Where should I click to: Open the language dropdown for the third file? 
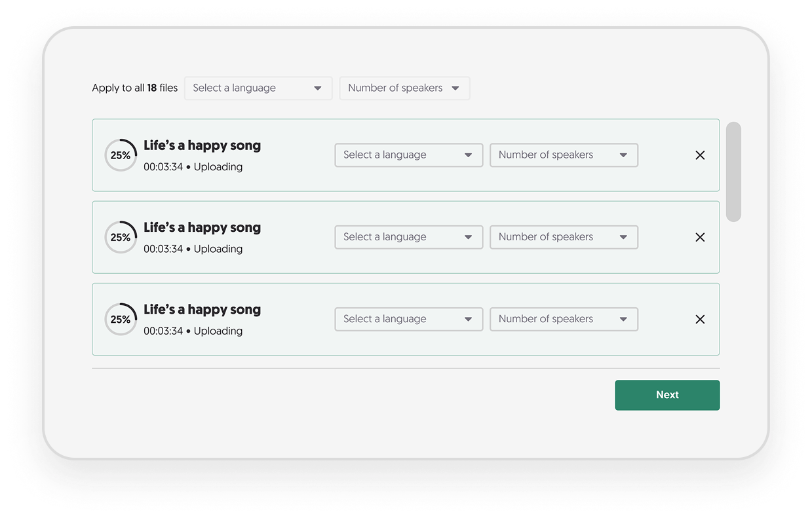click(408, 319)
